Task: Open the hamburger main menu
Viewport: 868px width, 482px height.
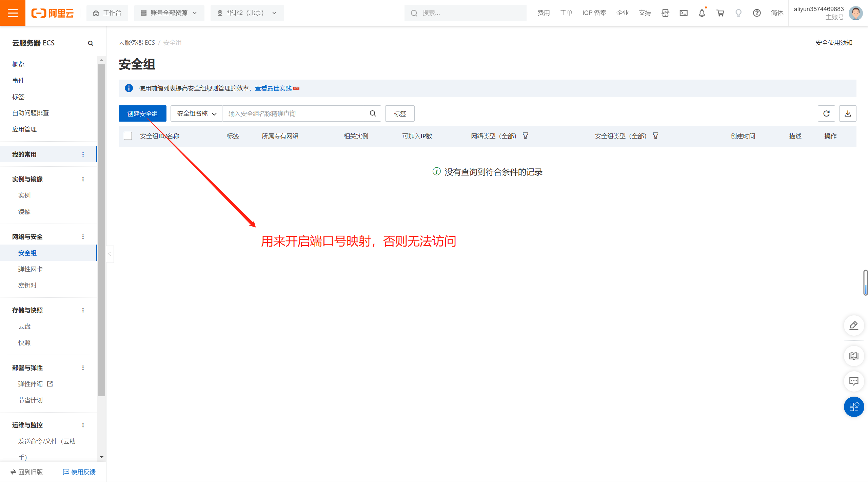Action: (x=13, y=13)
